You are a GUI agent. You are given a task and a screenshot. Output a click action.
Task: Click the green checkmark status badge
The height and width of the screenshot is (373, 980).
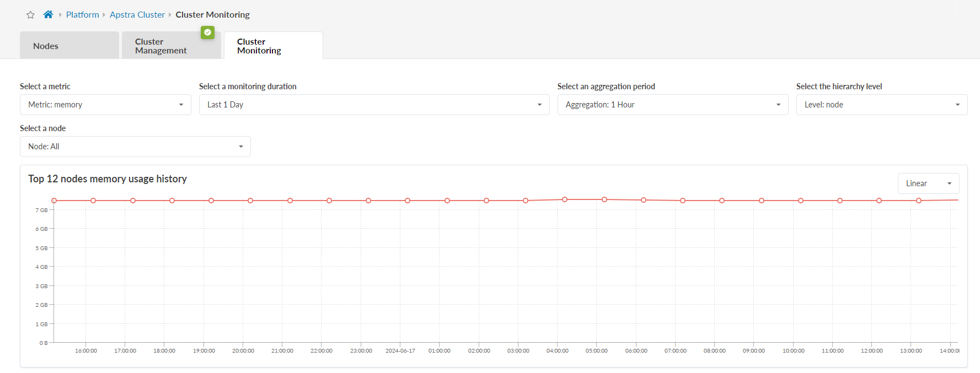coord(207,33)
